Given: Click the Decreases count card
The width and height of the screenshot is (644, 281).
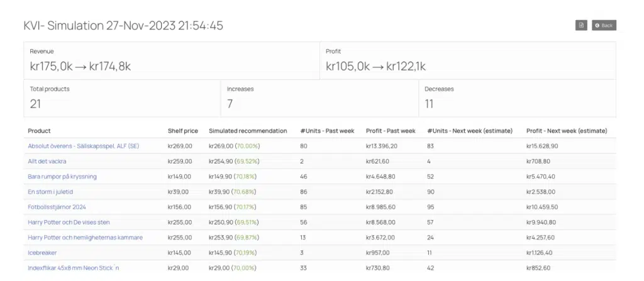Looking at the screenshot, I should (518, 98).
